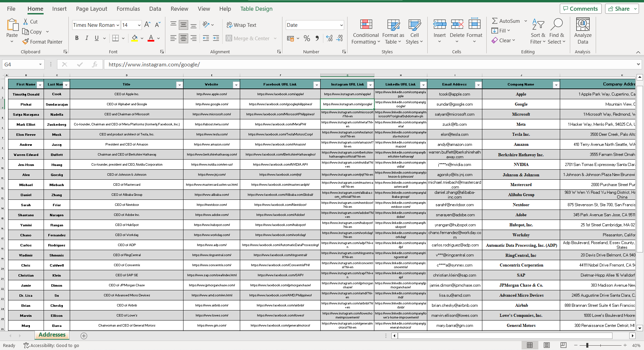Viewport: 644px width, 350px height.
Task: Toggle Bold formatting
Action: (77, 38)
